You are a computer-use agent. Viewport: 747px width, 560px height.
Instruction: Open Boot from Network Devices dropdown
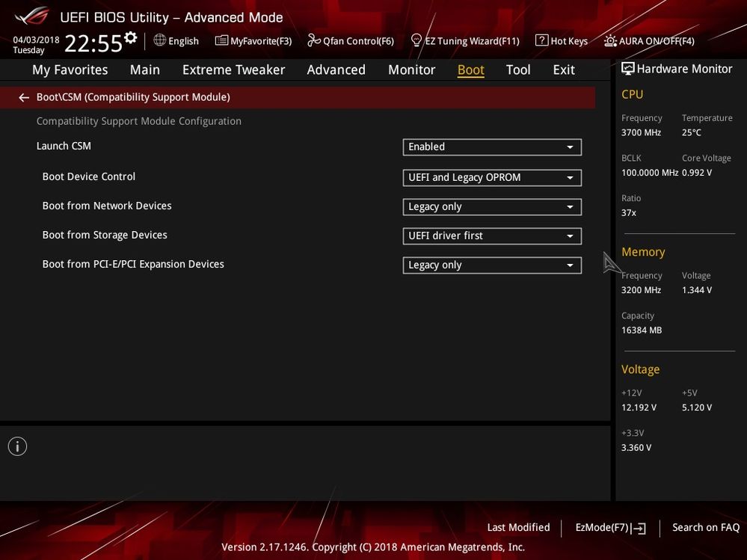492,207
